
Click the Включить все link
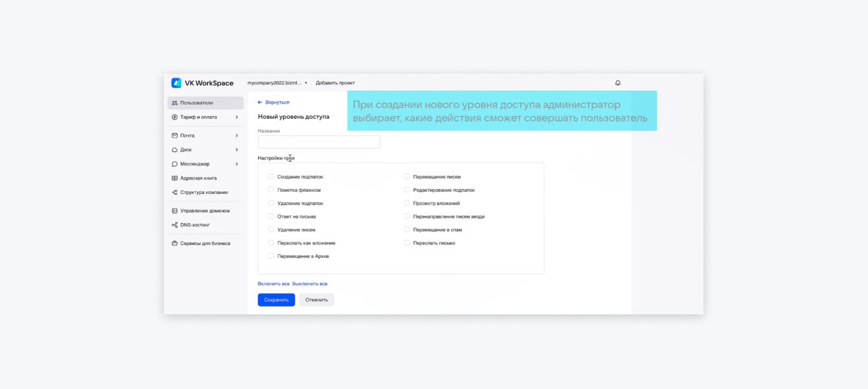[x=273, y=284]
